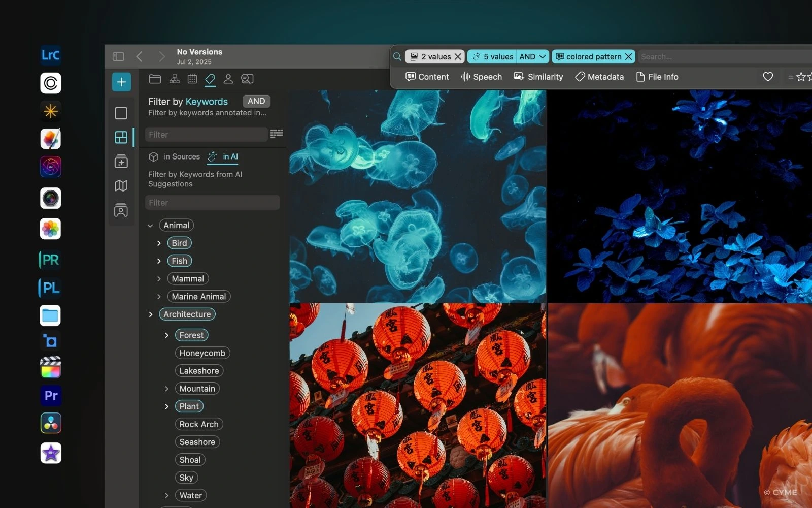Open the Apple Photos app icon
812x508 pixels.
[51, 229]
